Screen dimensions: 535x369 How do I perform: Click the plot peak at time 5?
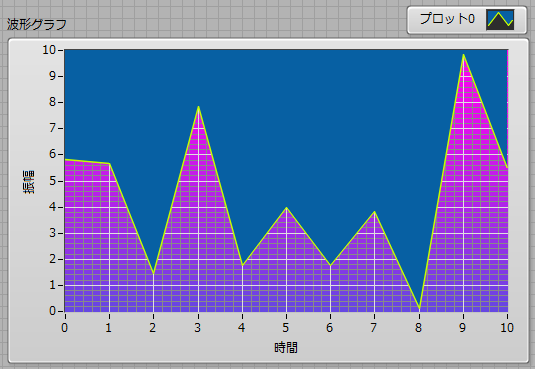287,207
